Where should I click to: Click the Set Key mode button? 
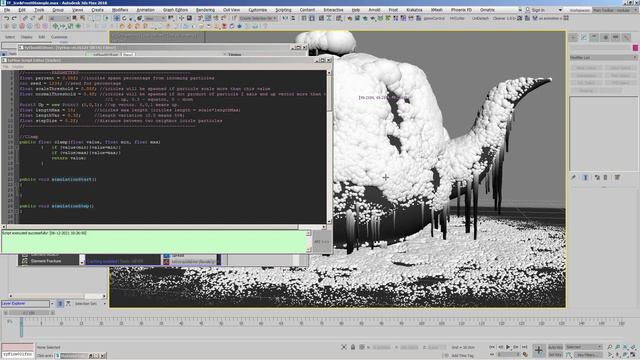(x=555, y=354)
